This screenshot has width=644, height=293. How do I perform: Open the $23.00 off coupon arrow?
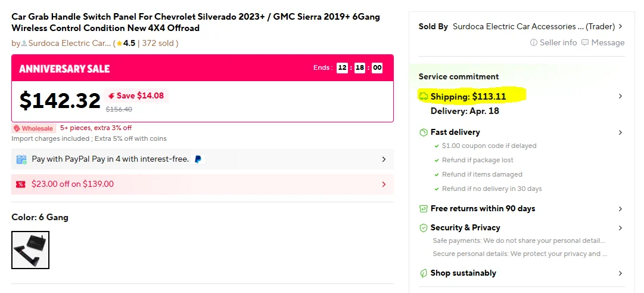tap(384, 184)
